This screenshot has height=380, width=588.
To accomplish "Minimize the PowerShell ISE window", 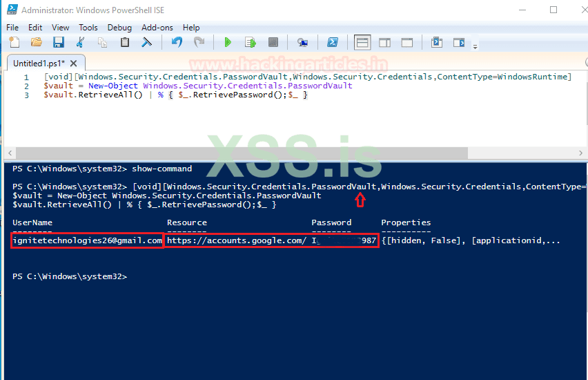I will [x=522, y=10].
